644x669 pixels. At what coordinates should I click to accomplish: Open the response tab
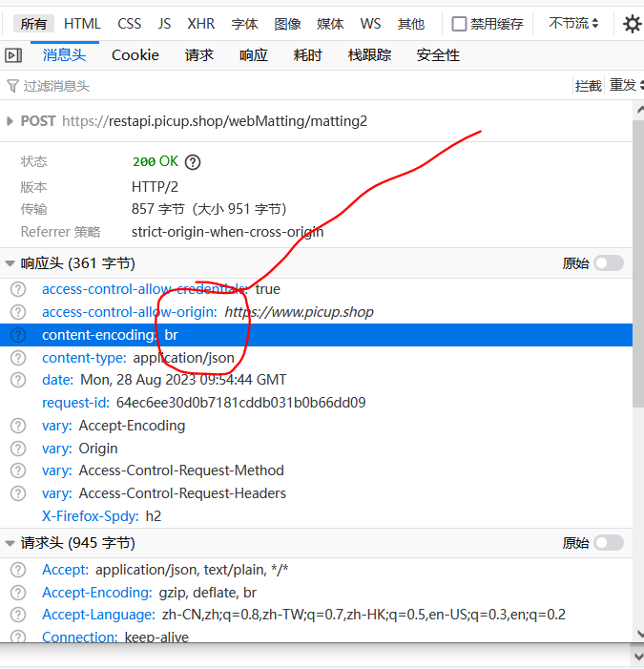tap(254, 55)
